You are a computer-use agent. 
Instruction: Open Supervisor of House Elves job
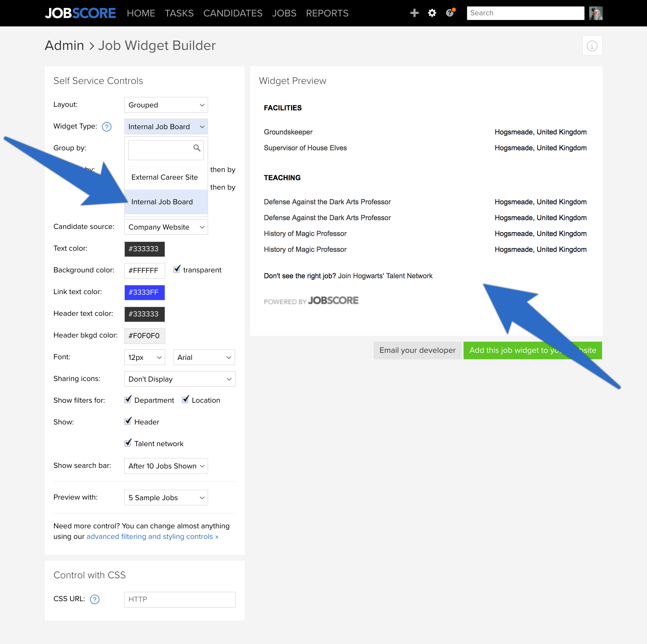305,148
